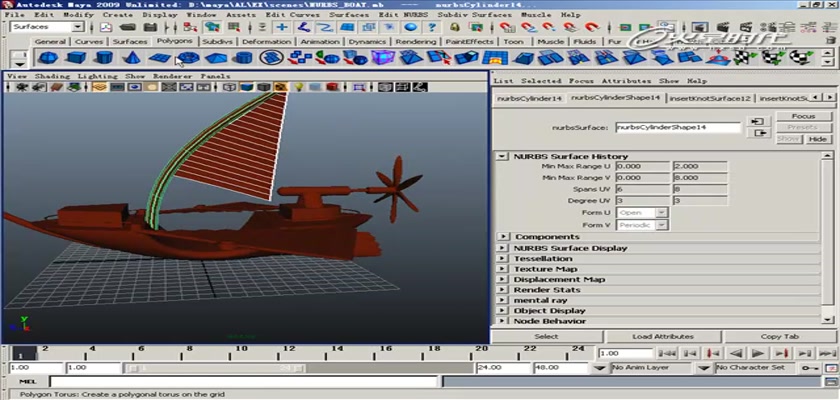Click the blue plus selection mask icon
840x400 pixels.
282,27
